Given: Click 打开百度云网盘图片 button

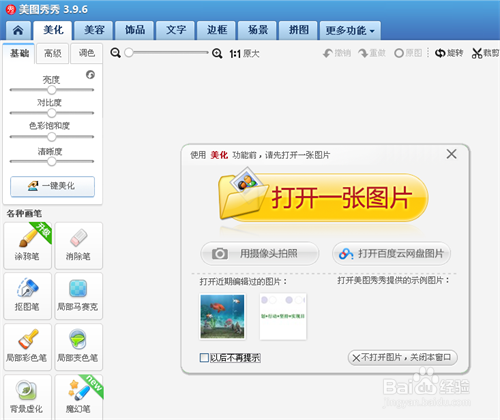Looking at the screenshot, I should [391, 254].
